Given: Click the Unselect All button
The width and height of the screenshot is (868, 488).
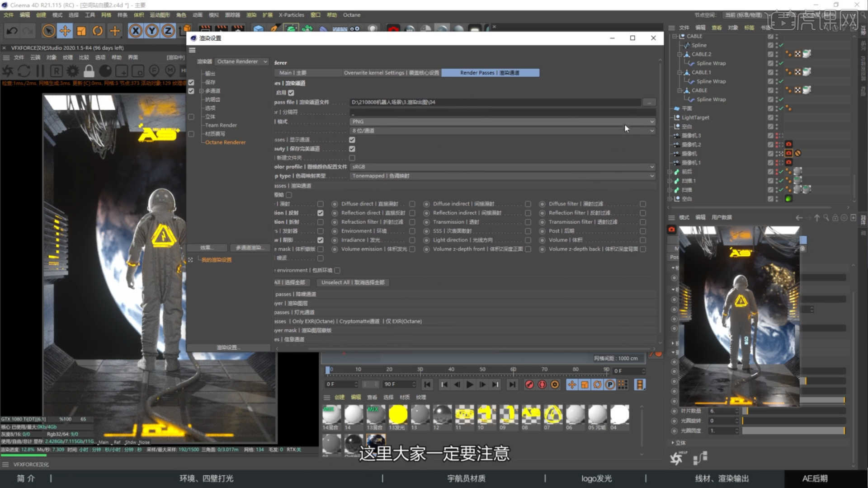Looking at the screenshot, I should (x=353, y=282).
